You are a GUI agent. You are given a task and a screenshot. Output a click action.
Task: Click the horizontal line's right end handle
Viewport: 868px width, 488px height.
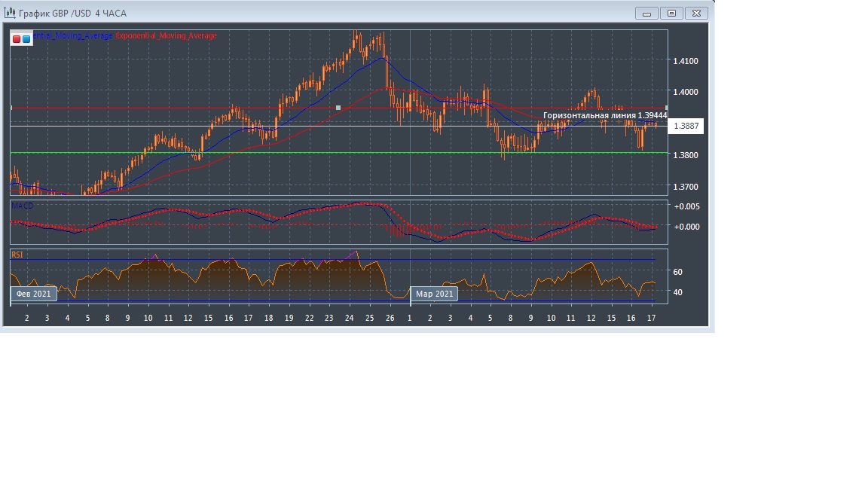coord(666,108)
